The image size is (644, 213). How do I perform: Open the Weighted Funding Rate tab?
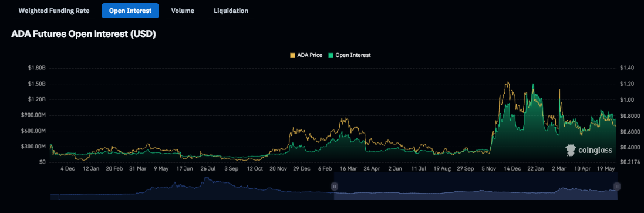[x=54, y=11]
